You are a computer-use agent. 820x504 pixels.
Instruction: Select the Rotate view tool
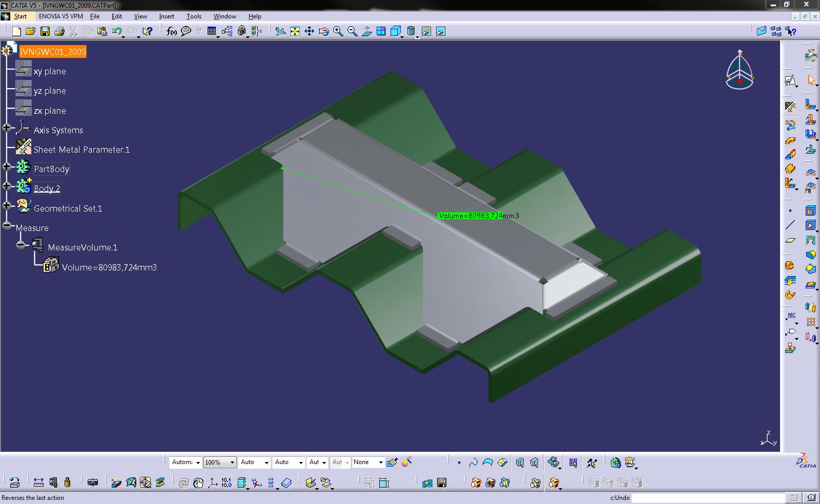click(323, 31)
